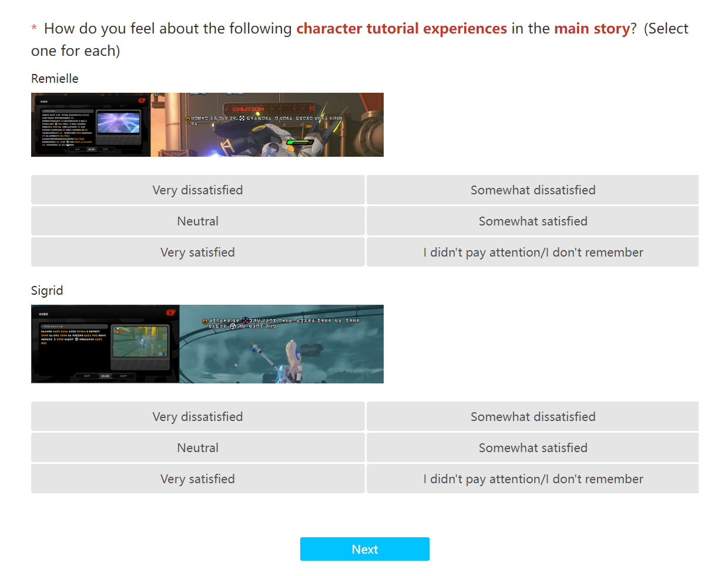Screen dimensions: 728x576
Task: Click the red 'main story' text
Action: tap(592, 28)
